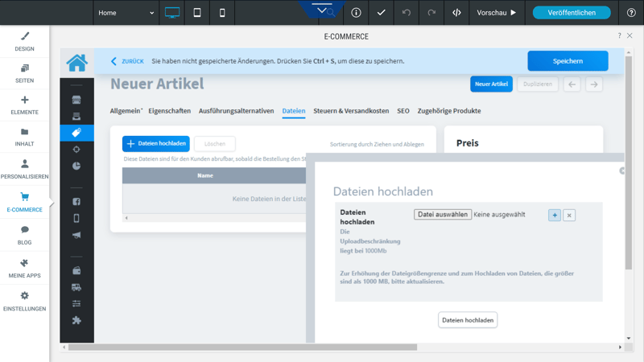Click the Speichern button
Screen dimensions: 644x362
[568, 61]
